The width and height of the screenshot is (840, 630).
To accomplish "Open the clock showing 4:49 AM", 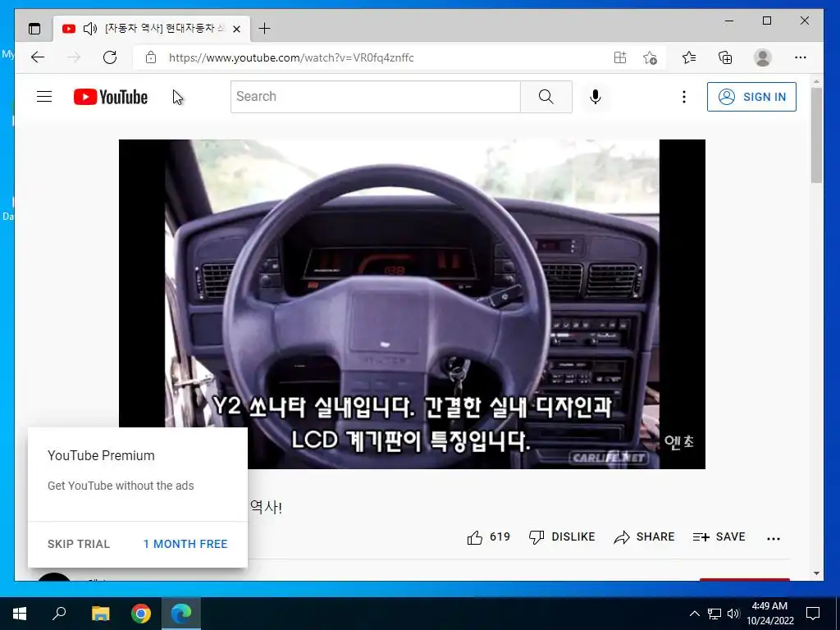I will (x=769, y=614).
